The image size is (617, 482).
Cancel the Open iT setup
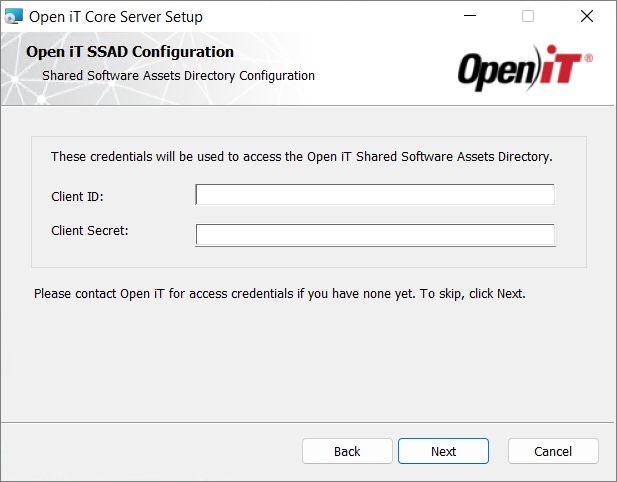click(x=553, y=451)
